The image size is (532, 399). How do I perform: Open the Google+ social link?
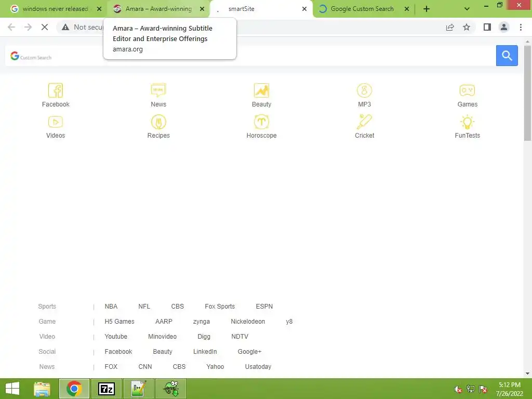[x=249, y=352]
